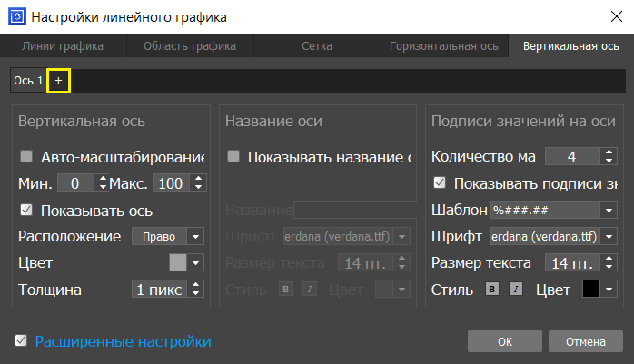Enable Показывать название оси checkbox
This screenshot has width=634, height=364.
tap(234, 156)
